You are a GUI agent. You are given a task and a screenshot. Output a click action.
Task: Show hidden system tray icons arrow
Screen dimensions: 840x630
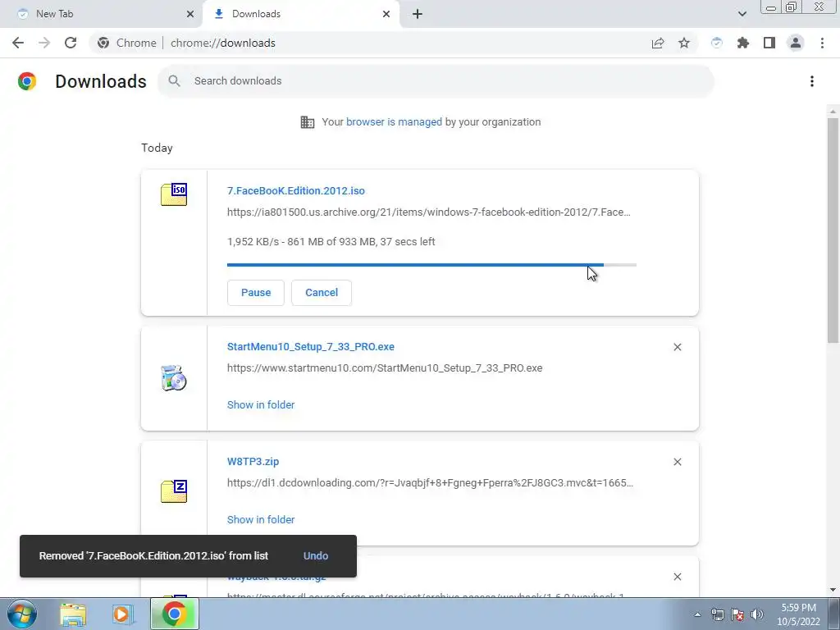(x=697, y=614)
